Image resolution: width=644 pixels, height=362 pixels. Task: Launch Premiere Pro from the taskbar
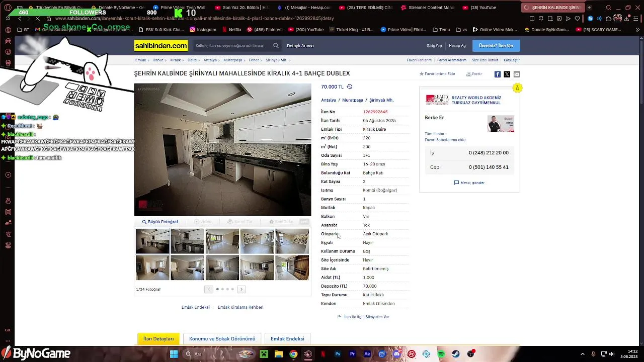[x=353, y=354]
